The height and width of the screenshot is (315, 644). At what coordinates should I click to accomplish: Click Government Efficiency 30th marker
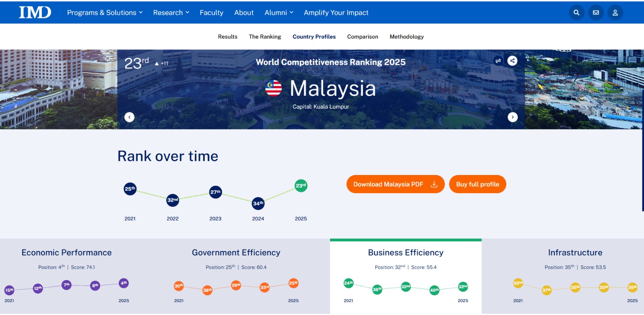[179, 286]
